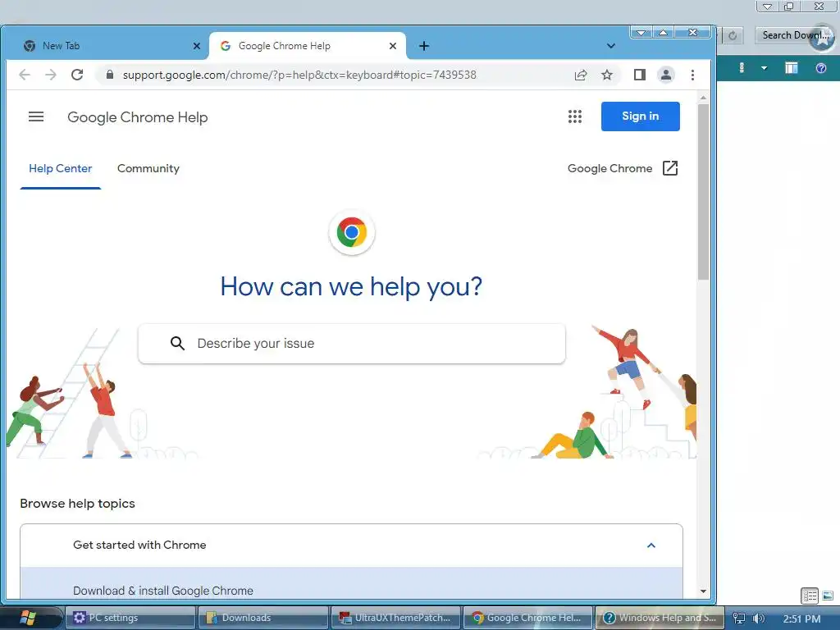Click the volume speaker tray icon
The height and width of the screenshot is (630, 840).
point(758,619)
